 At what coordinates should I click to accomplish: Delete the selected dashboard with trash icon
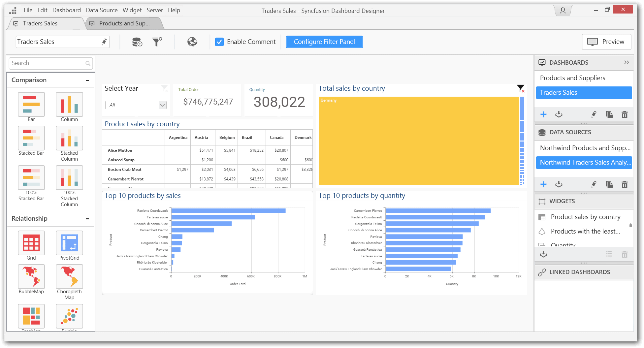click(x=624, y=114)
